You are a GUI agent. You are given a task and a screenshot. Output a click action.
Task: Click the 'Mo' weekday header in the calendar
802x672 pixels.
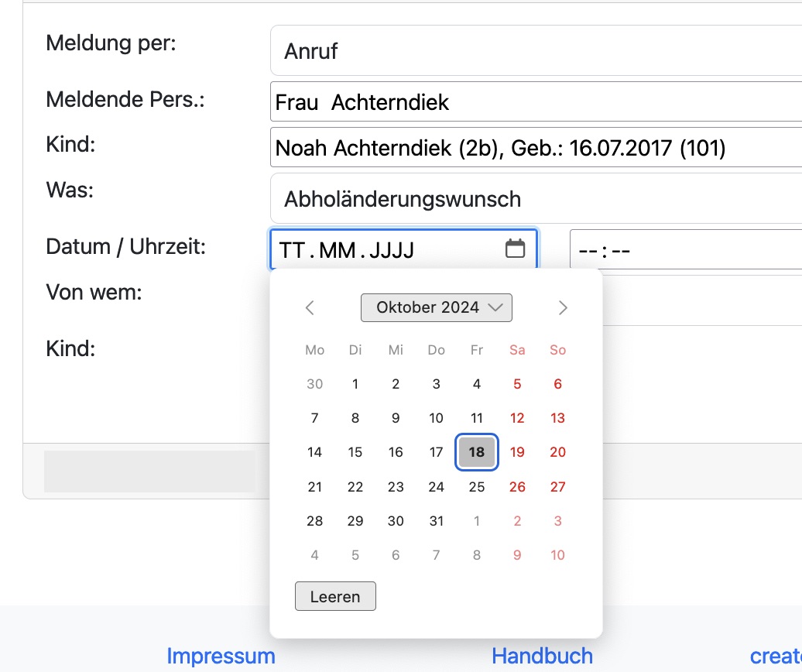pos(314,350)
